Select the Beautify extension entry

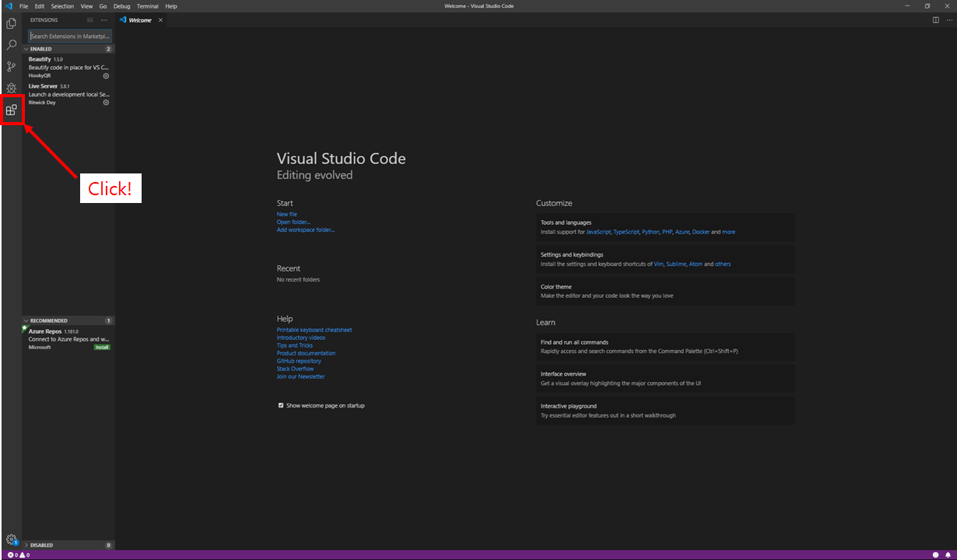pyautogui.click(x=68, y=68)
